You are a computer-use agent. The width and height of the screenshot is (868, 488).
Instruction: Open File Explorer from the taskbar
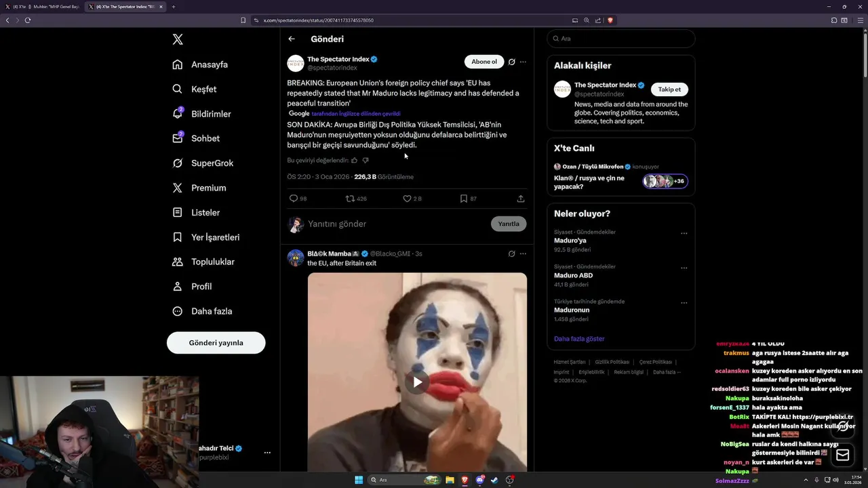[x=450, y=480]
